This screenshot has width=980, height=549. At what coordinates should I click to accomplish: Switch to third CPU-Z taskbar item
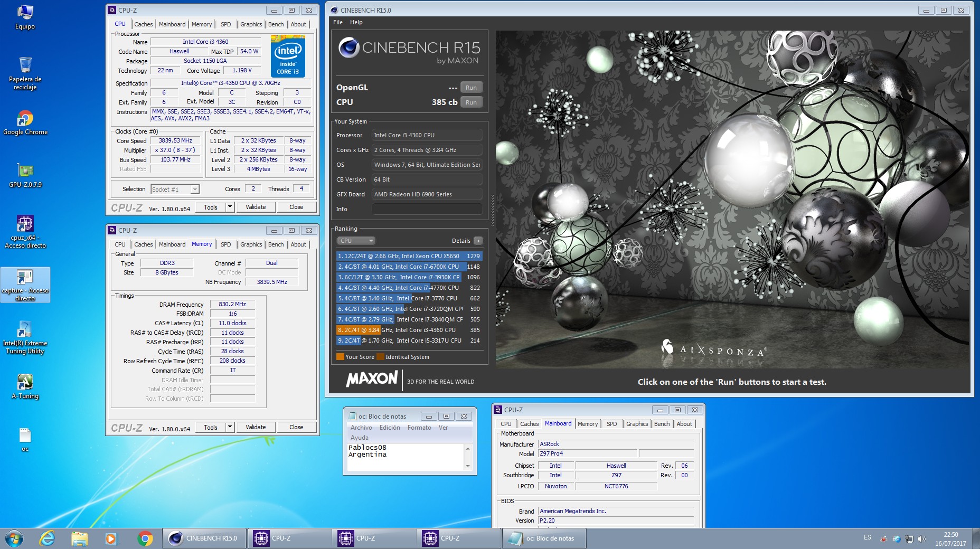(458, 538)
